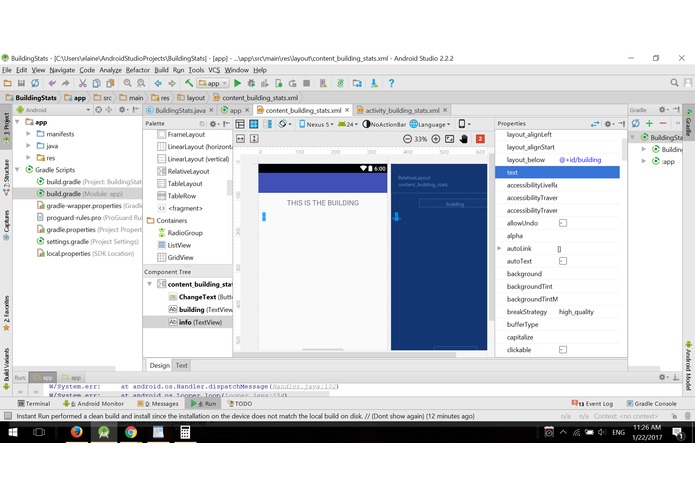Click Gradle refresh projects icon
695x494 pixels.
pyautogui.click(x=636, y=123)
